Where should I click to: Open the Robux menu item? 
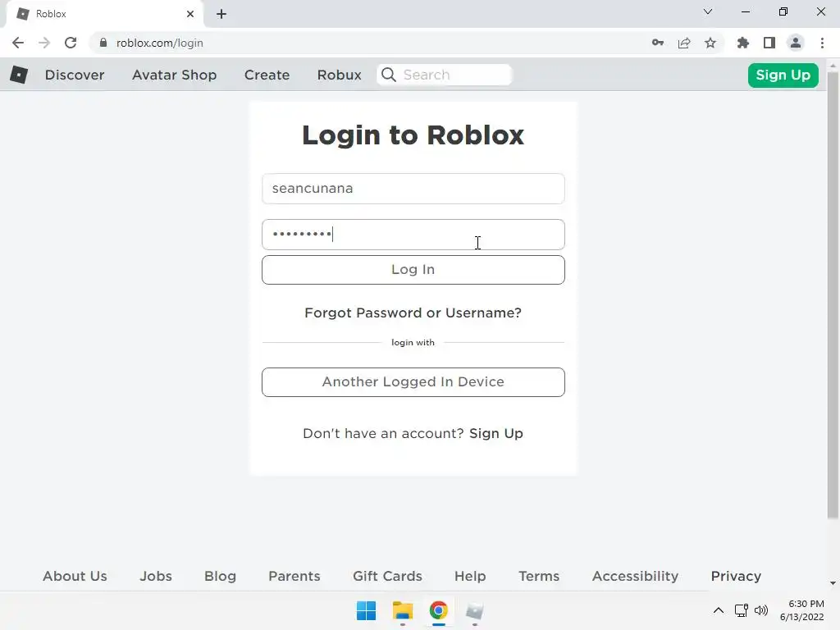click(x=339, y=75)
